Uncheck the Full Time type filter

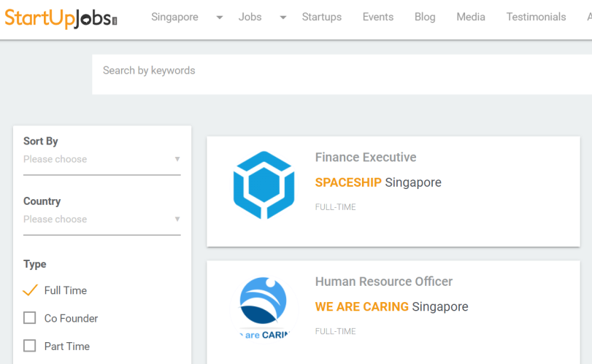pyautogui.click(x=30, y=290)
